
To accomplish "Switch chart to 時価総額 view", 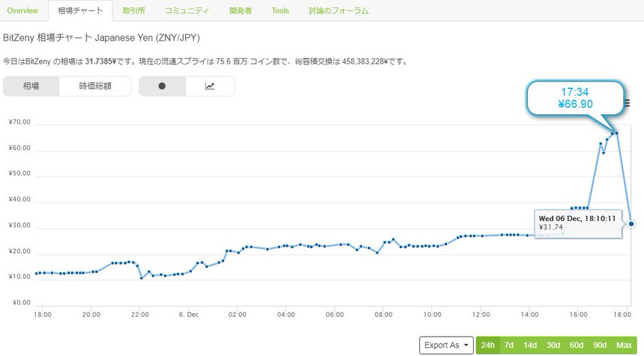I will pos(95,86).
